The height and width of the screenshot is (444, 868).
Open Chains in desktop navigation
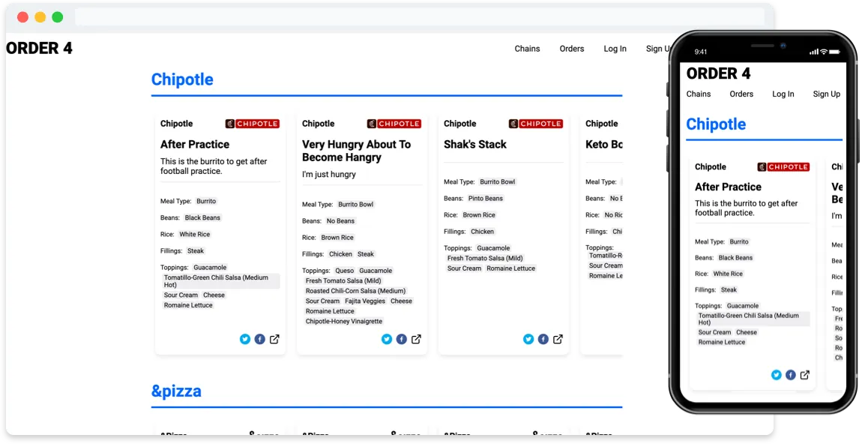(x=527, y=49)
